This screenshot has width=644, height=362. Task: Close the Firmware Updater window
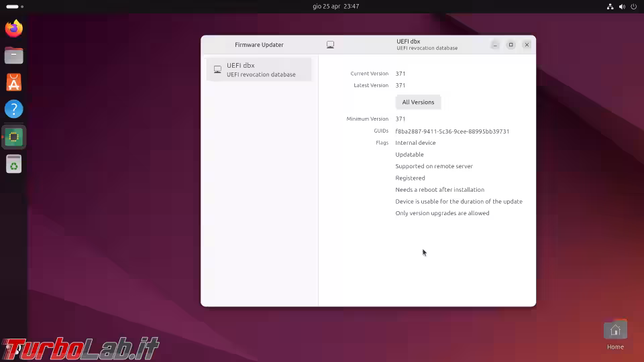[x=527, y=45]
